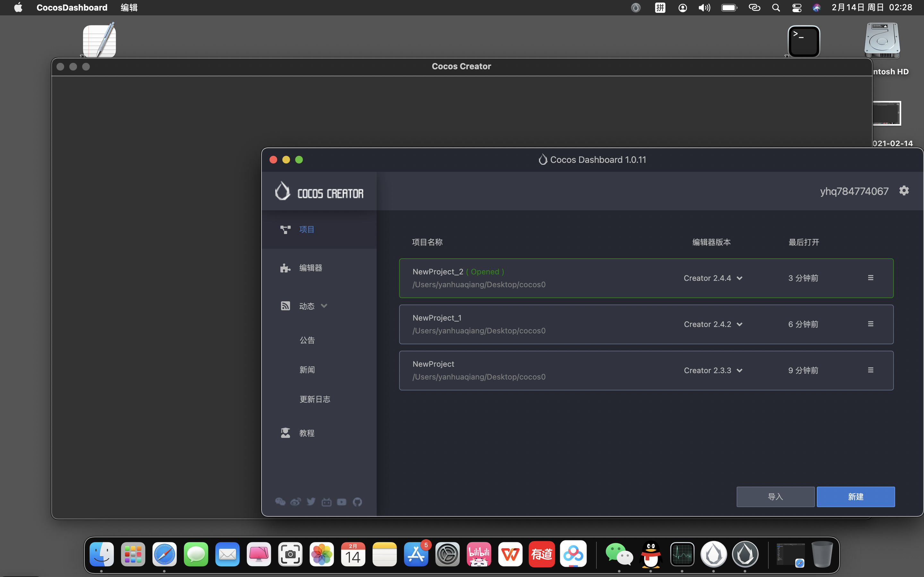The height and width of the screenshot is (577, 924).
Task: Click the 导入 button
Action: tap(775, 497)
